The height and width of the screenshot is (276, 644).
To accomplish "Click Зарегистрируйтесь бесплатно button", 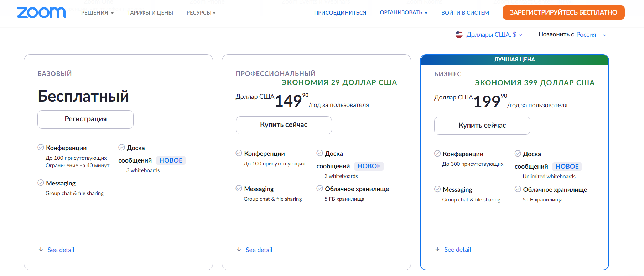I will 563,12.
